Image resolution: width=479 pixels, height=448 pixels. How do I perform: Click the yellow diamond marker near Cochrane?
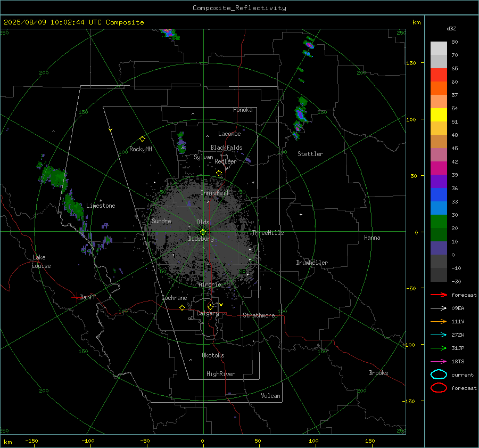pos(182,308)
